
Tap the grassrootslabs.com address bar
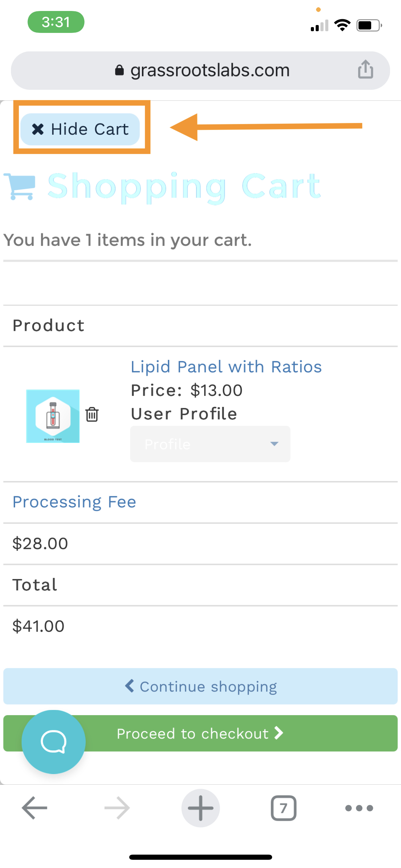point(200,70)
